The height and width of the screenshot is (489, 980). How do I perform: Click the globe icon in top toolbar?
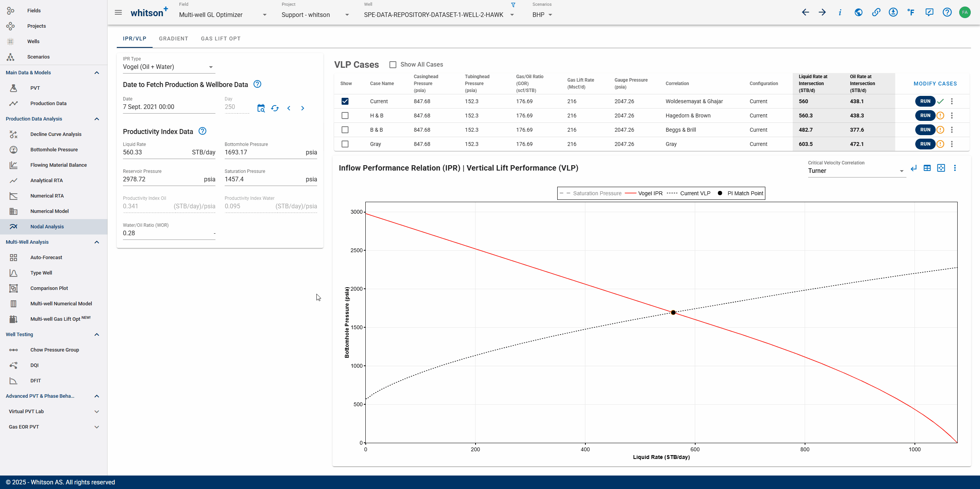pos(858,12)
